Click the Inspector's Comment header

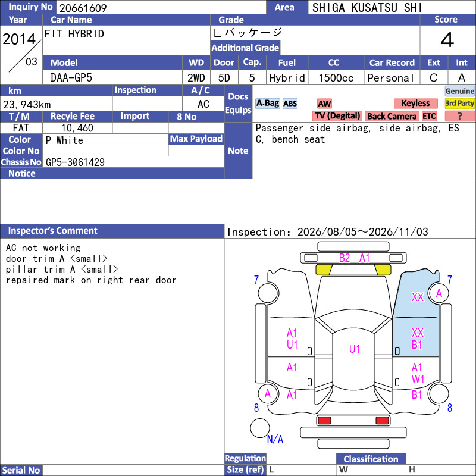(x=52, y=231)
